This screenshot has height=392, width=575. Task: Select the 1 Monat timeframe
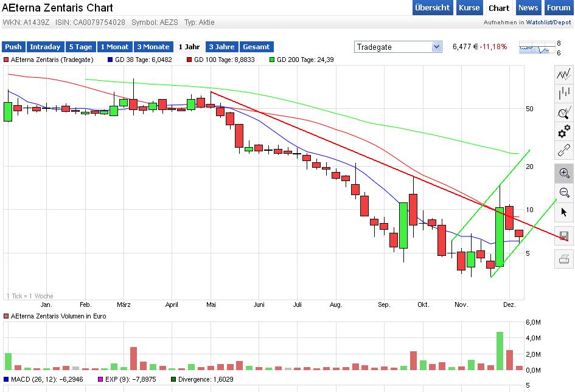[x=115, y=47]
